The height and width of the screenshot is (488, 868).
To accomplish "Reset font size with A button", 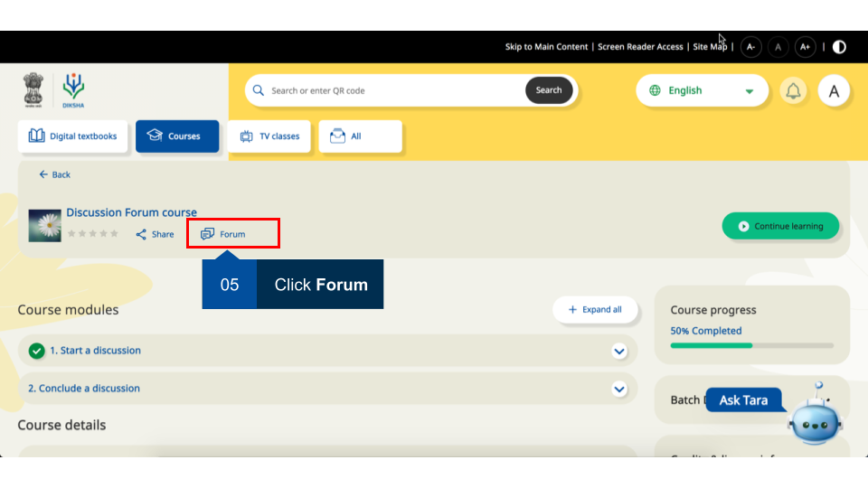I will point(778,47).
